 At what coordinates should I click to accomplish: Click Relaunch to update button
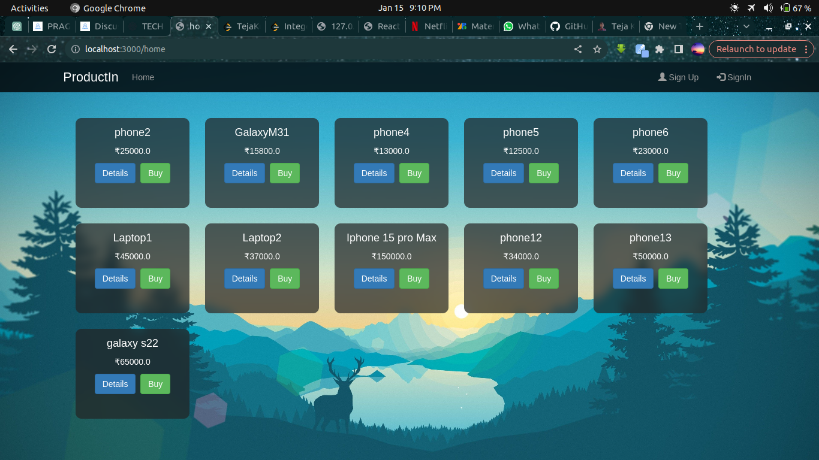(756, 49)
